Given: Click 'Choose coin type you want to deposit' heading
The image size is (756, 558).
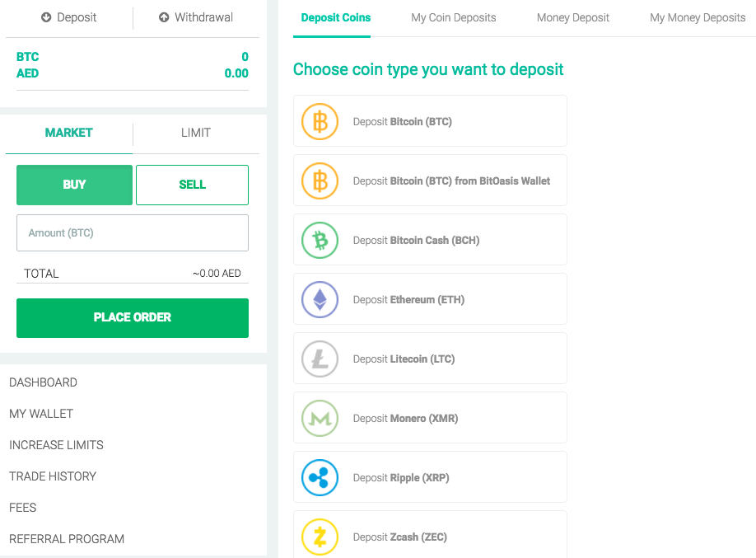Looking at the screenshot, I should coord(428,69).
